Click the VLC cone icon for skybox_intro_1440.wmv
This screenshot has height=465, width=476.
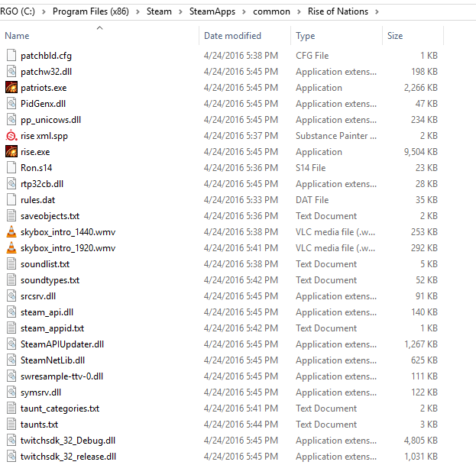click(x=11, y=232)
